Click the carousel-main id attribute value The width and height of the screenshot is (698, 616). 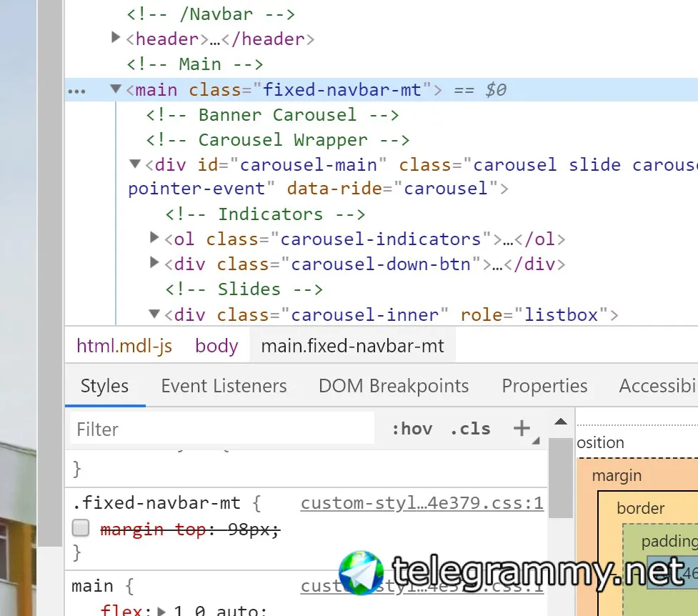click(309, 165)
